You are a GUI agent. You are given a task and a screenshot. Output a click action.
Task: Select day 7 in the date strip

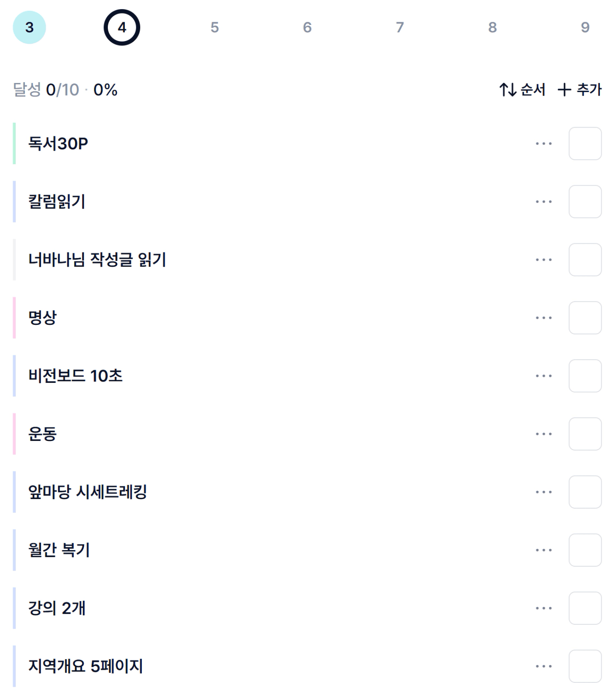(399, 28)
